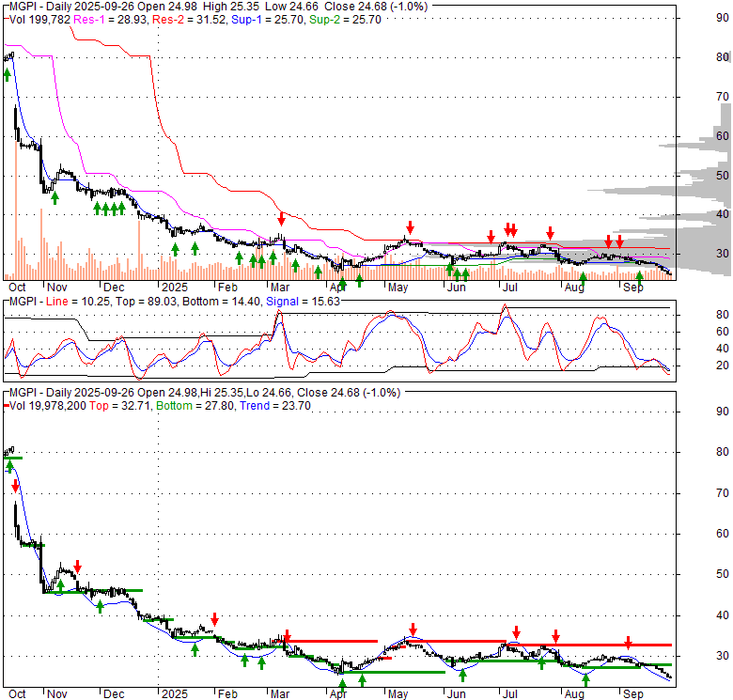
Task: Click the green buy arrow in November on top chart
Action: 55,198
